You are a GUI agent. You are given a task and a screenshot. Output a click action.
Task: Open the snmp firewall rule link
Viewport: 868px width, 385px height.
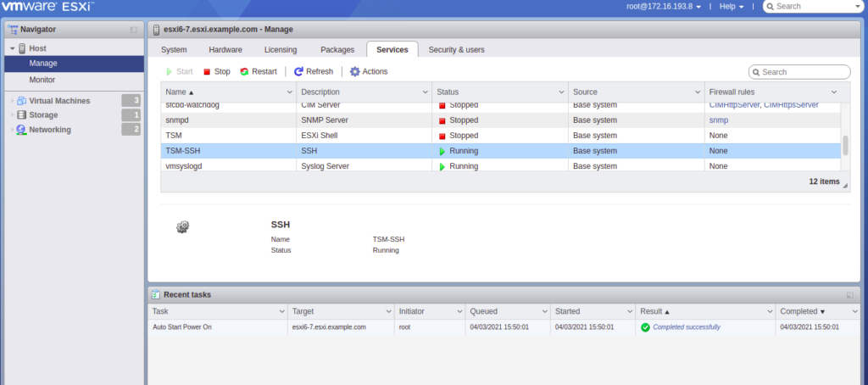(x=719, y=120)
